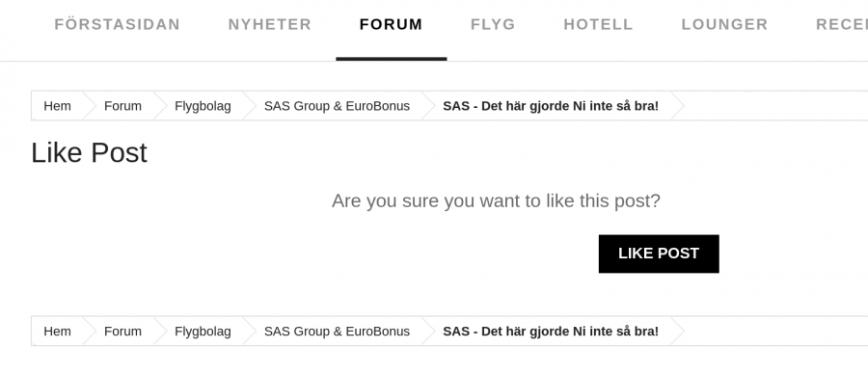Open thread title in the lower breadcrumb
868x374 pixels.
pos(551,331)
